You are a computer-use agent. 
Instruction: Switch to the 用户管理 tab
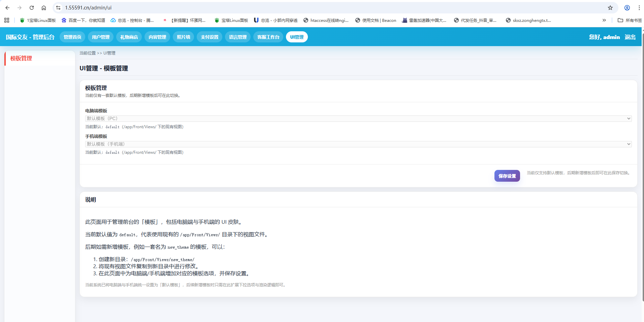pyautogui.click(x=101, y=37)
